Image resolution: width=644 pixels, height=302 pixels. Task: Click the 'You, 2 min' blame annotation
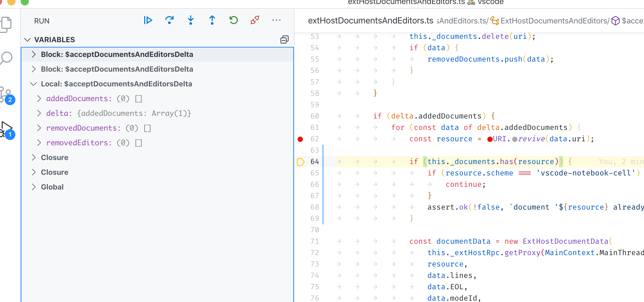point(621,162)
